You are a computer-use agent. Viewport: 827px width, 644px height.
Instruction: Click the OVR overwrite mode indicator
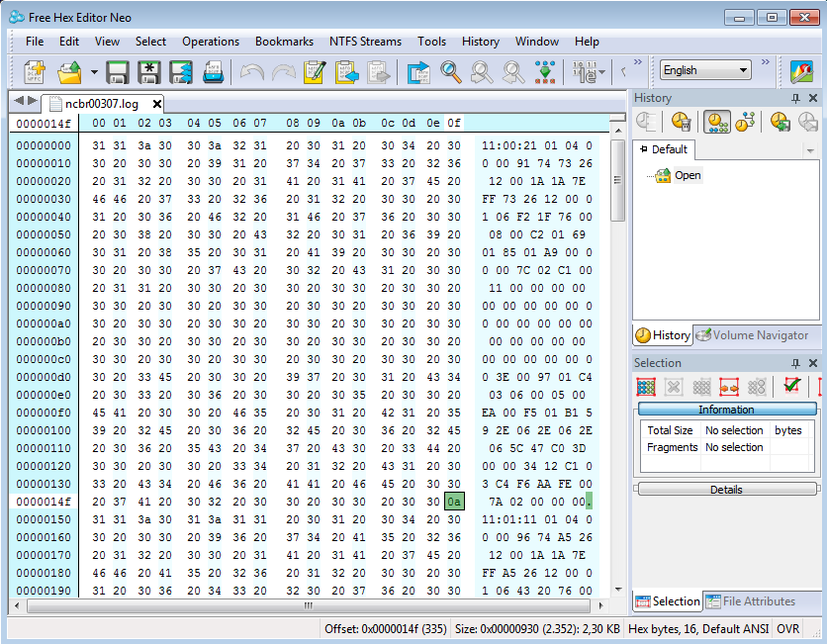[x=788, y=629]
